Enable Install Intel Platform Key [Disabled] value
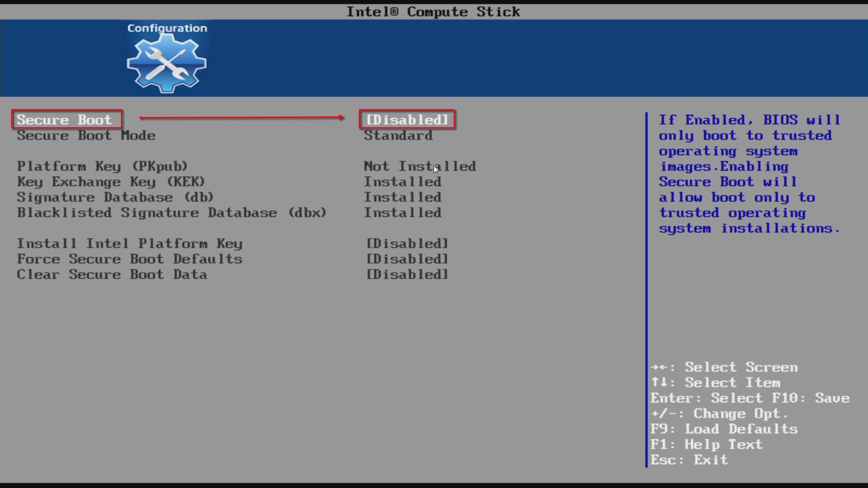 (407, 244)
